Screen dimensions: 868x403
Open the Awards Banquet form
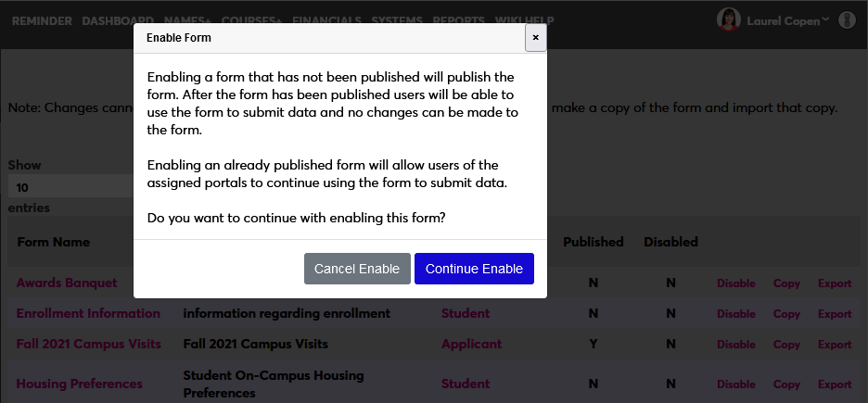point(67,283)
